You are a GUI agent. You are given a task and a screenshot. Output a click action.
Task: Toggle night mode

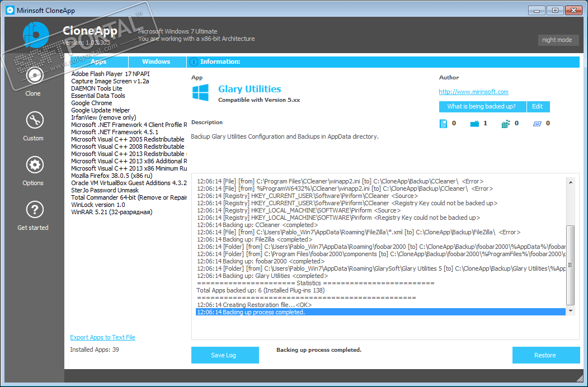pyautogui.click(x=557, y=40)
